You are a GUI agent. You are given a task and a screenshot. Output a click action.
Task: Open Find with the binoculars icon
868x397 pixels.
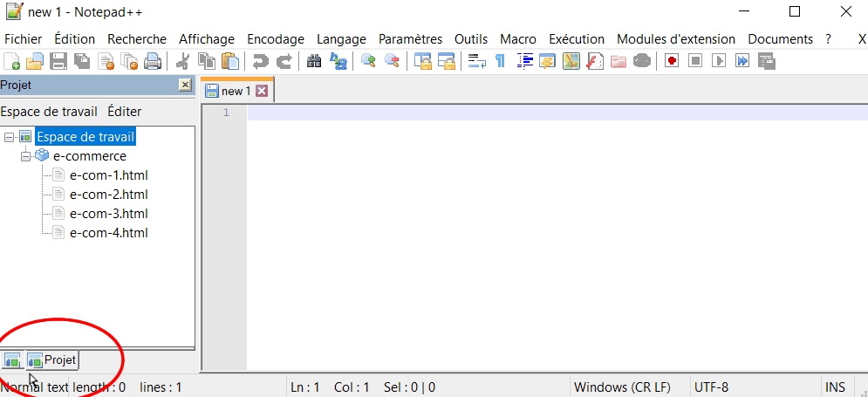(x=314, y=61)
